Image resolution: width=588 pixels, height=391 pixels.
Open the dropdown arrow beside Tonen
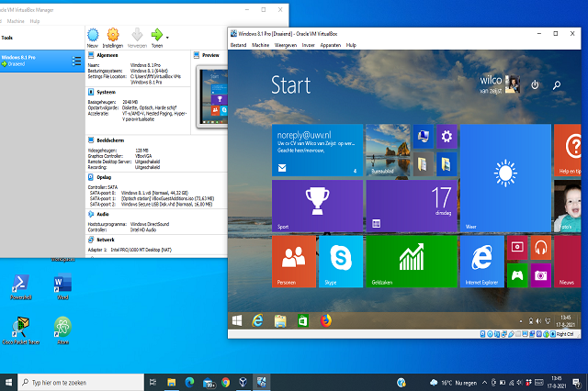coord(167,38)
